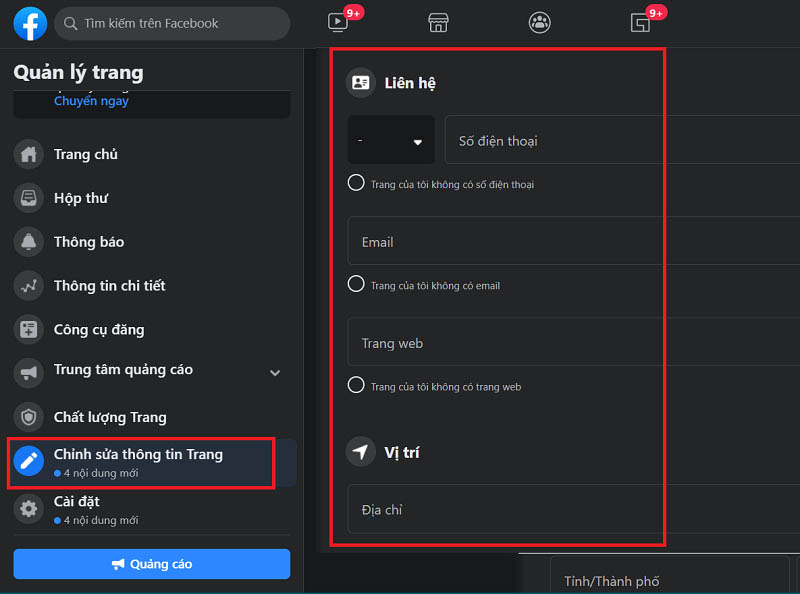800x594 pixels.
Task: Click the Tìm kiếm trên Facebook search box
Action: [171, 23]
